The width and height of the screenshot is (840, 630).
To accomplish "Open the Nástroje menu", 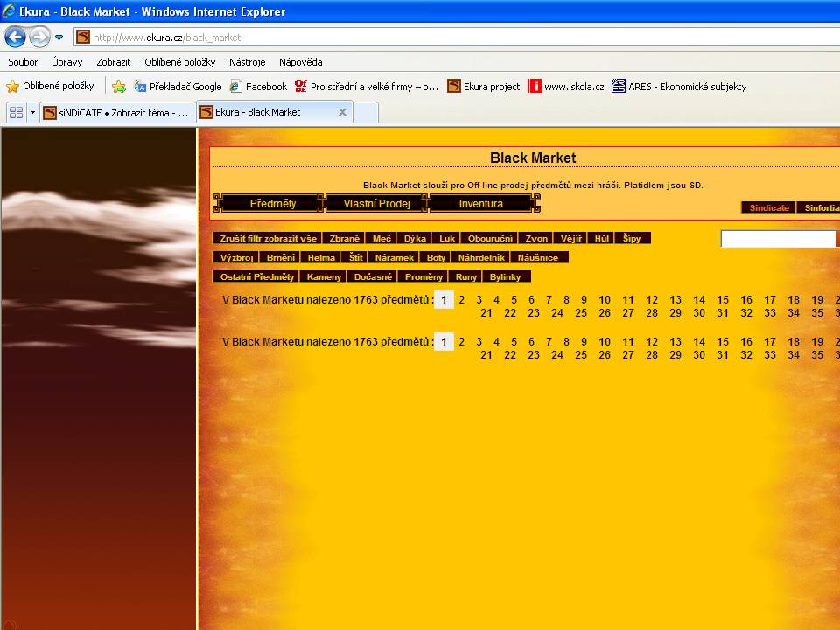I will (x=247, y=62).
